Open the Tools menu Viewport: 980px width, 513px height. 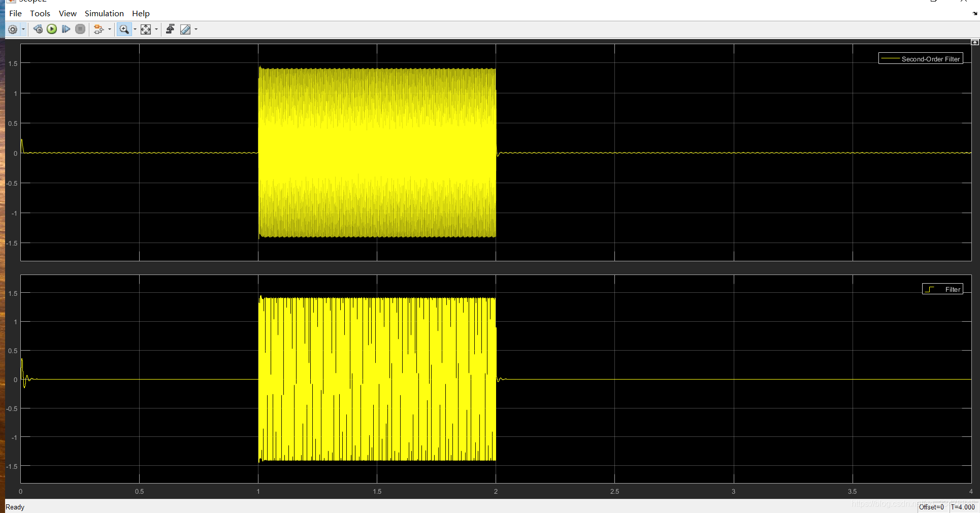click(x=40, y=13)
